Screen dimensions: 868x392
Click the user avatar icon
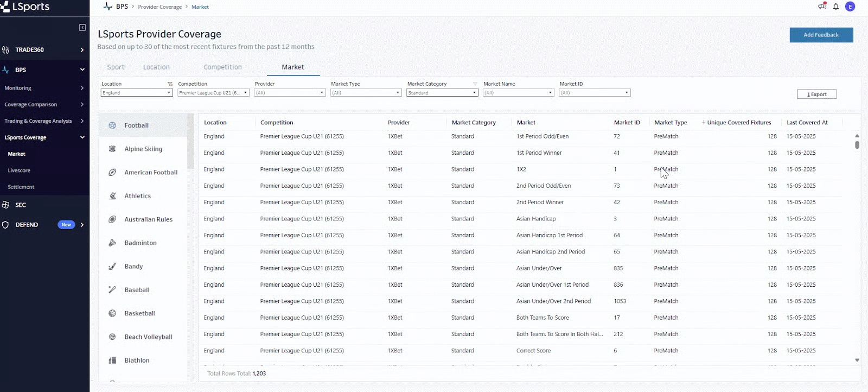point(850,7)
